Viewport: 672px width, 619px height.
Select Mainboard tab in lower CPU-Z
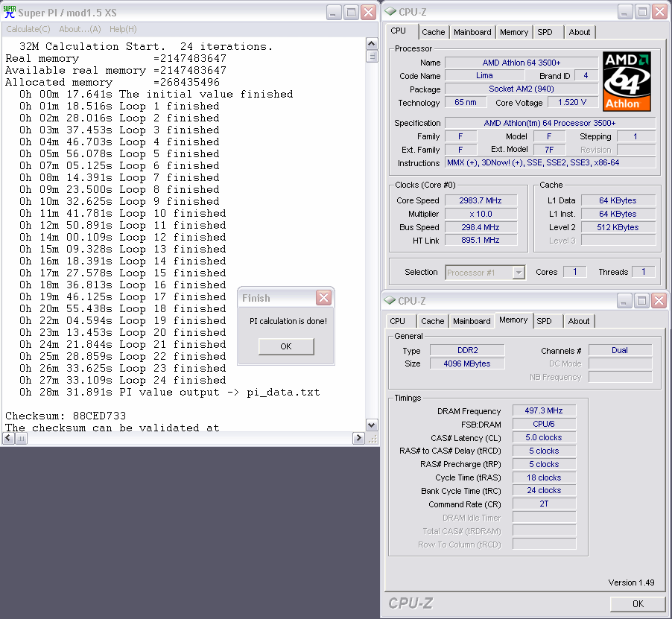[x=472, y=321]
